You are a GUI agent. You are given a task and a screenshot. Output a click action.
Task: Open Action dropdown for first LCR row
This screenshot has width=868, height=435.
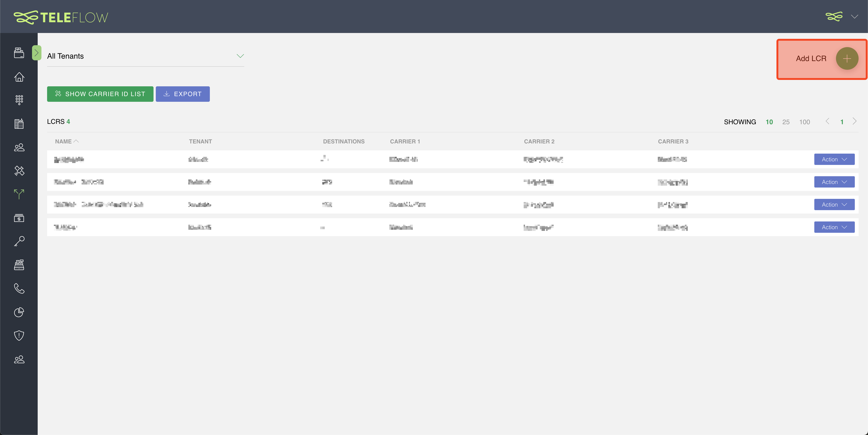834,159
